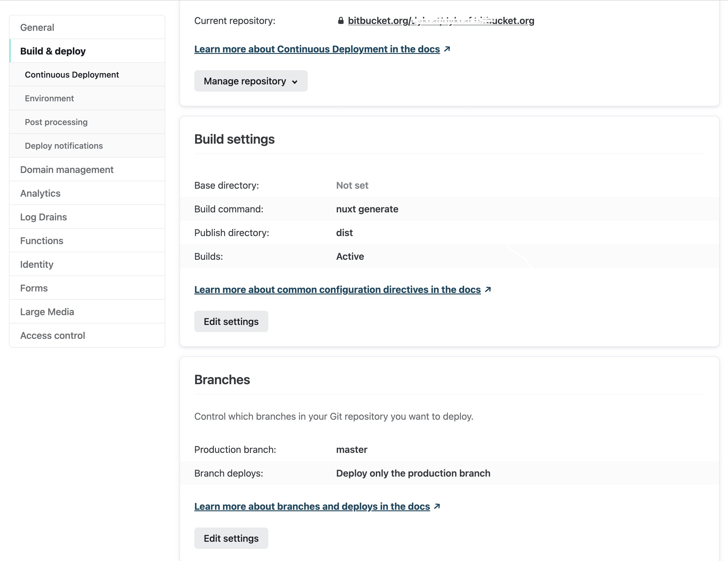
Task: Click the arrow icon after branches and deploys link
Action: point(437,506)
